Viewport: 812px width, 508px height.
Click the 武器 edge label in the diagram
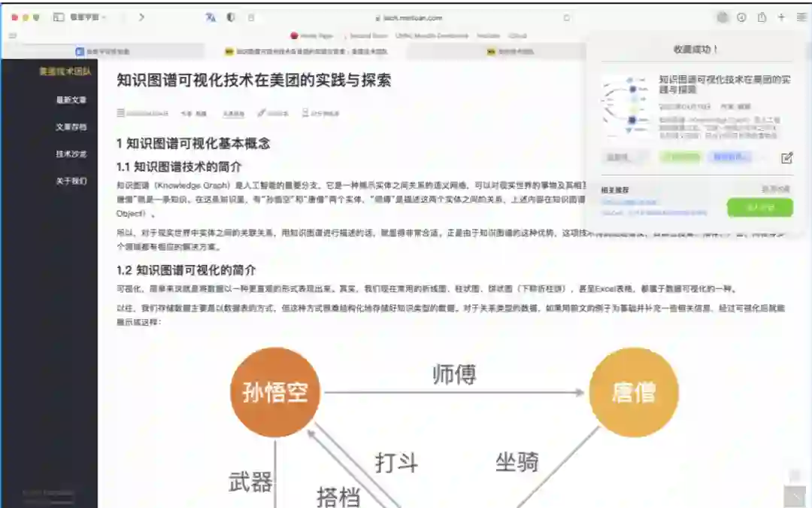250,482
